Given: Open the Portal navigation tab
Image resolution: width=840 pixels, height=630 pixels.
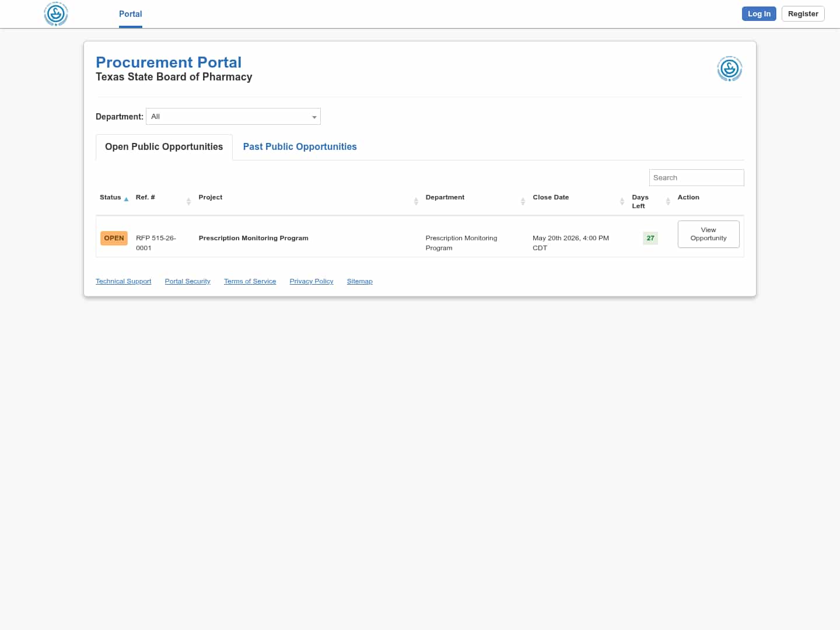Looking at the screenshot, I should [131, 14].
